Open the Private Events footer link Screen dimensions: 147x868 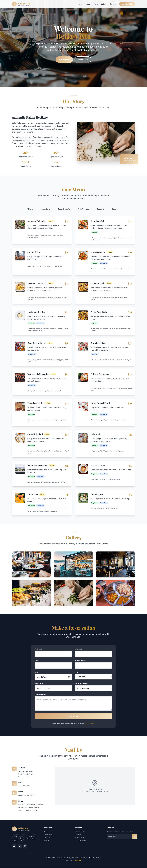point(80,832)
